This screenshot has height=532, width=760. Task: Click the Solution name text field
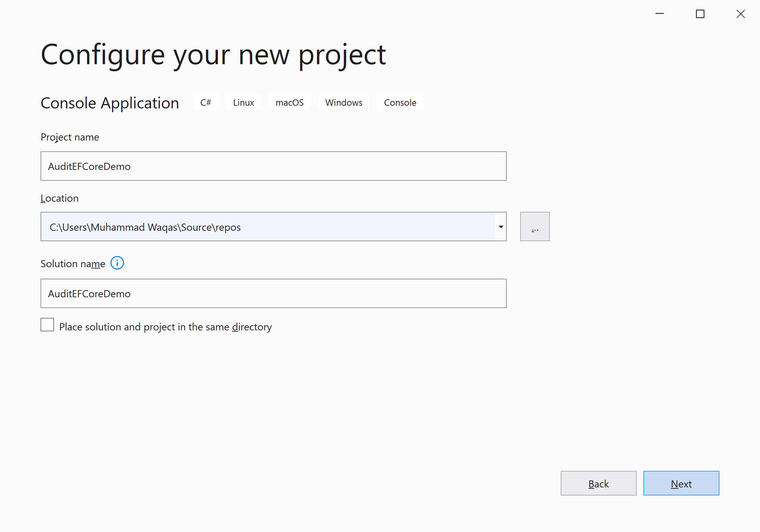tap(273, 294)
